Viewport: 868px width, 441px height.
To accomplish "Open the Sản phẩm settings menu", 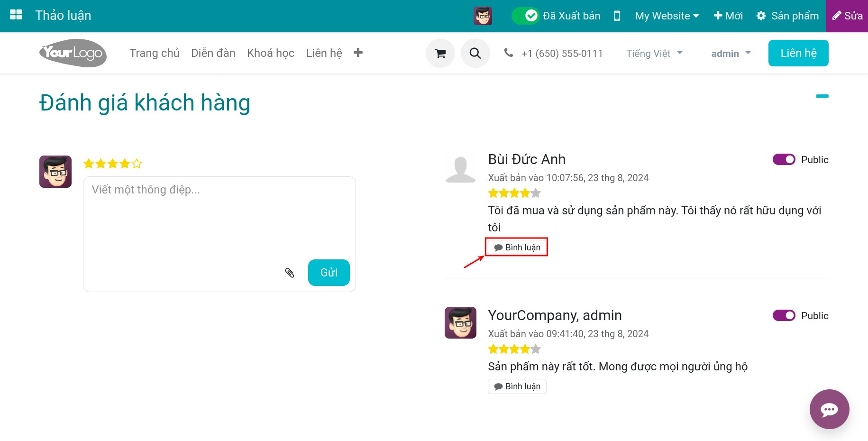I will pos(787,16).
